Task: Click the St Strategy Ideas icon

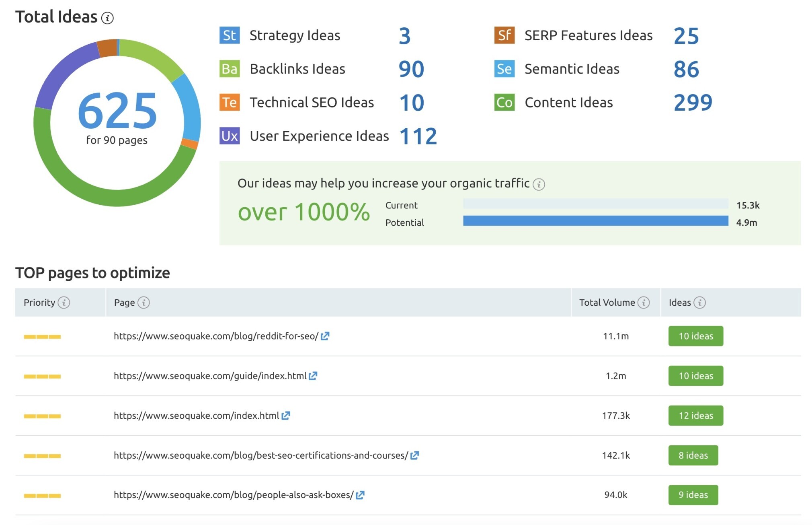Action: pyautogui.click(x=230, y=35)
